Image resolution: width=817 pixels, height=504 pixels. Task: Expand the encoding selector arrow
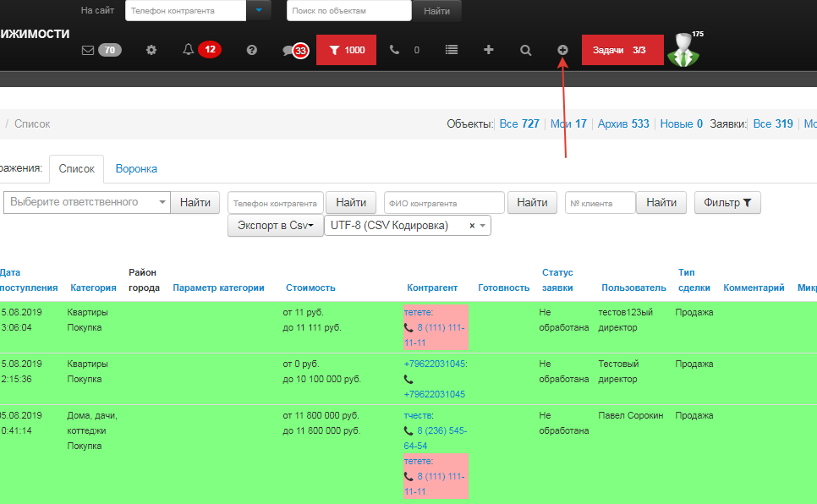tap(483, 226)
